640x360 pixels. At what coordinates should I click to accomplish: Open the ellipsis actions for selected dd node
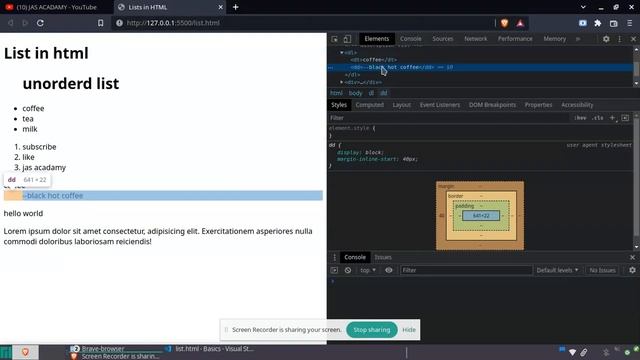pyautogui.click(x=331, y=68)
